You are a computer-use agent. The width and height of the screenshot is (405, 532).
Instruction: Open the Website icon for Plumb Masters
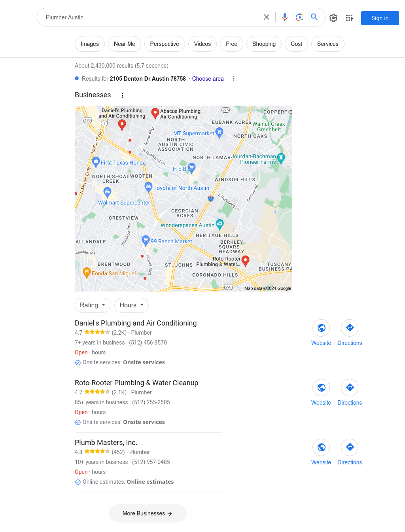[x=321, y=447]
